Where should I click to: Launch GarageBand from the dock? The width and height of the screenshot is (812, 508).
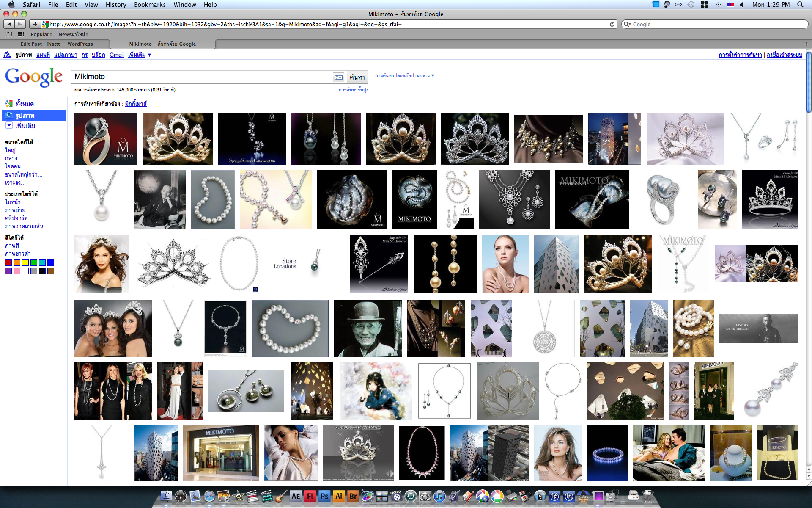tap(281, 496)
